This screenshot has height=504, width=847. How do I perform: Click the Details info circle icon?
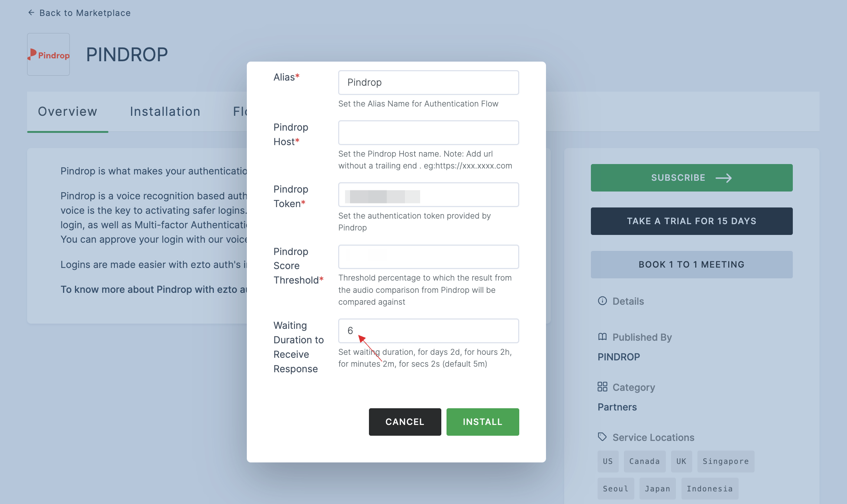[602, 301]
